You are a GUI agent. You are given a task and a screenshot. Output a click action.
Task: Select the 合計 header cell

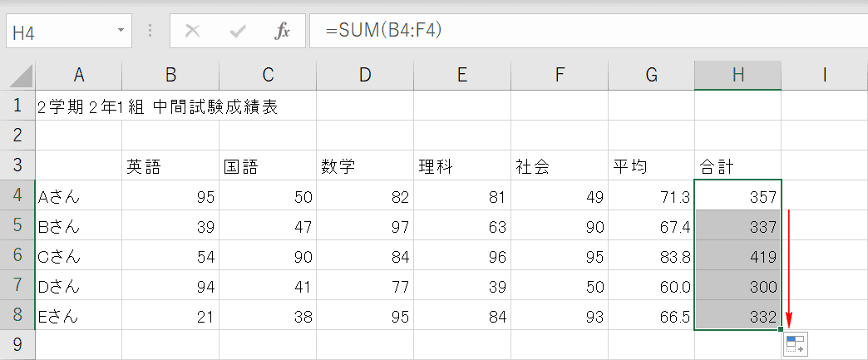[738, 165]
